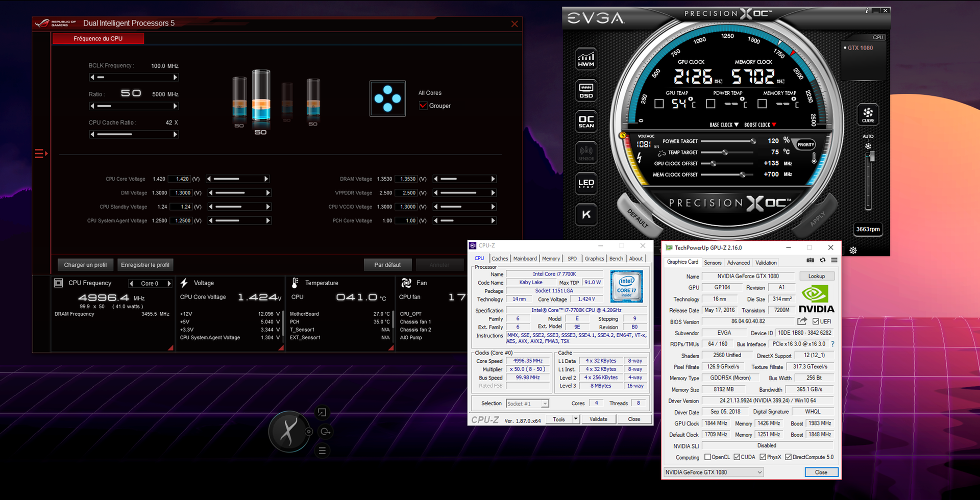This screenshot has height=500, width=980.
Task: Toggle the DirectCompute 5.0 checkbox
Action: pyautogui.click(x=788, y=457)
